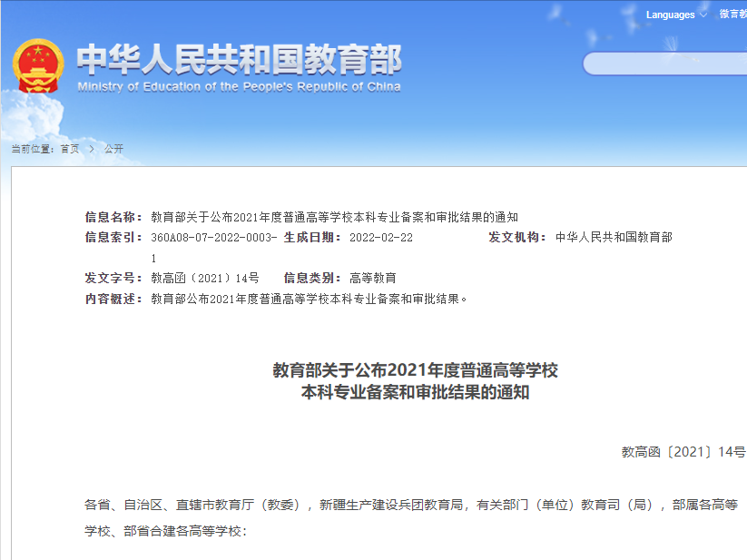Click the 信息名称 title text in info table
The width and height of the screenshot is (747, 560).
(x=334, y=217)
